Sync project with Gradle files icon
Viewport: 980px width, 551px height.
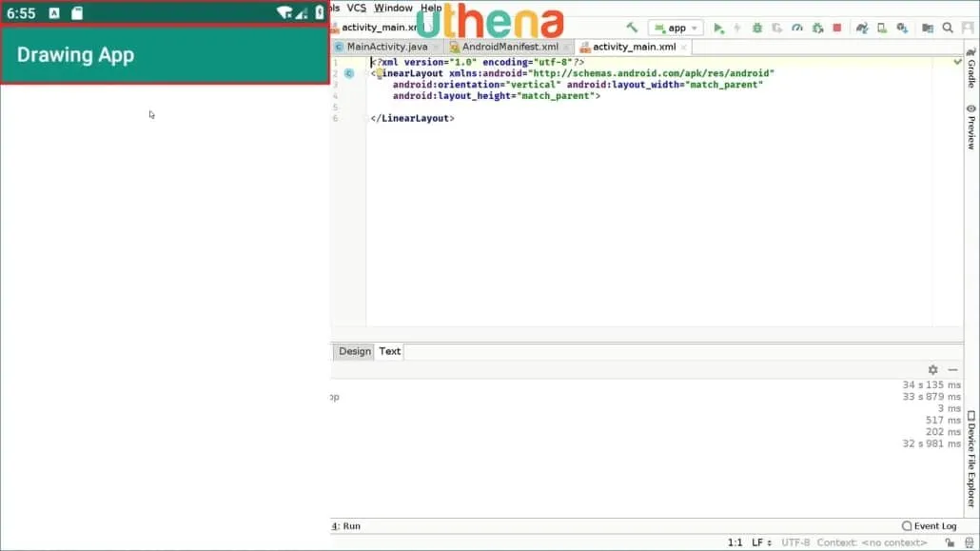[862, 29]
